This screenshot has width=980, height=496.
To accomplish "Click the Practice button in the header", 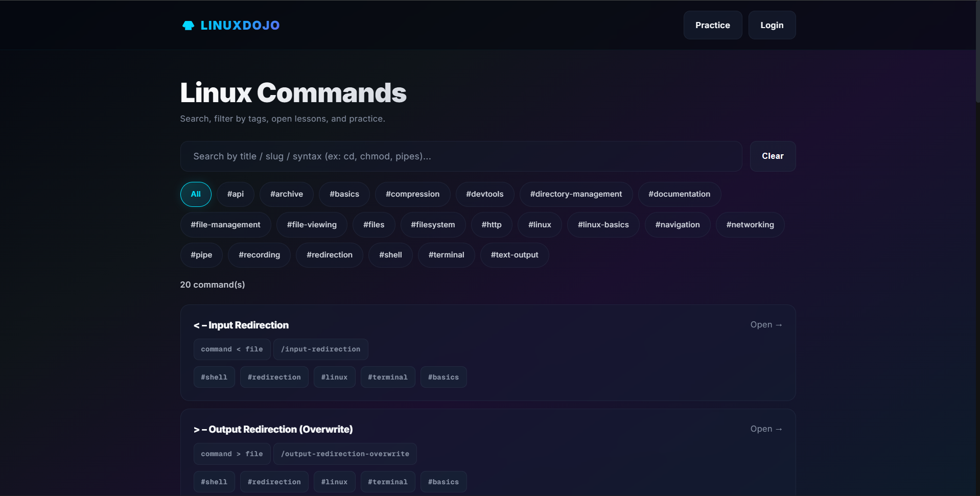I will click(x=712, y=25).
